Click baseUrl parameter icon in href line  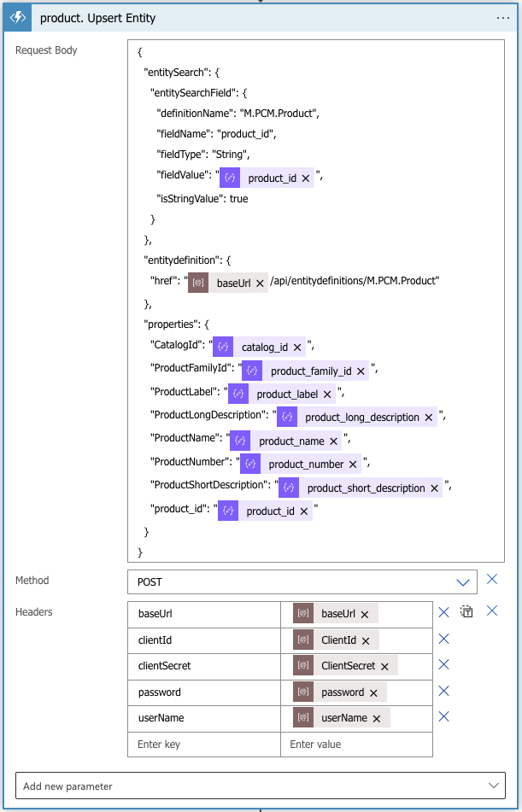198,283
